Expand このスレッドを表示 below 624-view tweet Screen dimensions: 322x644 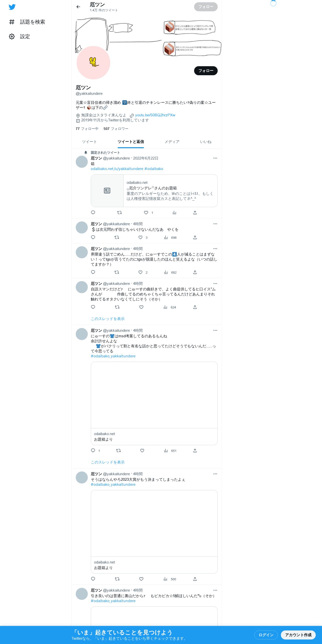(x=108, y=319)
